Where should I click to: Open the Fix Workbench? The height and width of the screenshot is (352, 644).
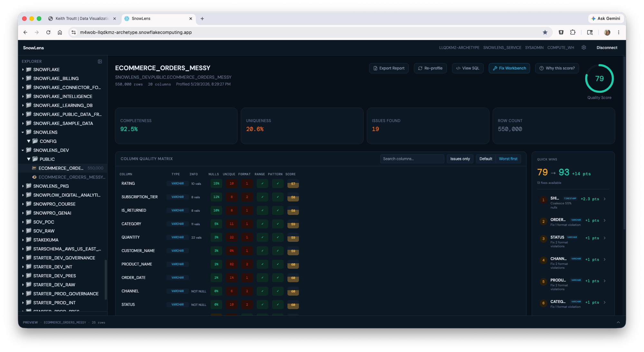[509, 68]
